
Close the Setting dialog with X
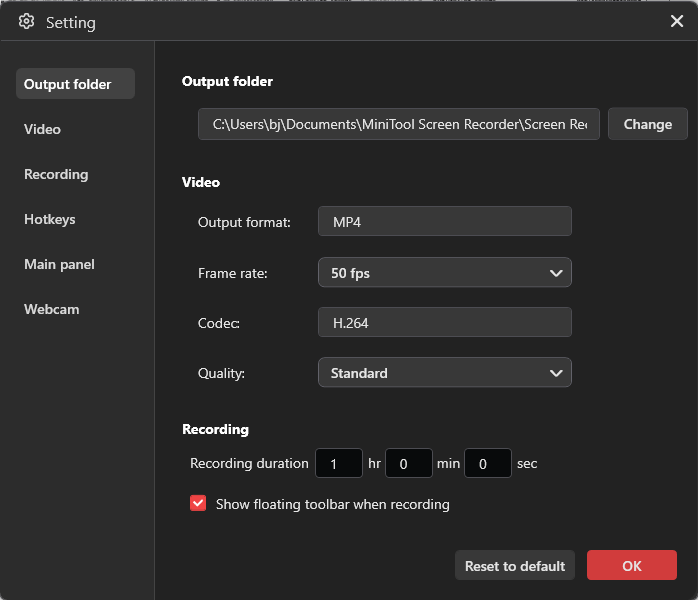pos(677,21)
